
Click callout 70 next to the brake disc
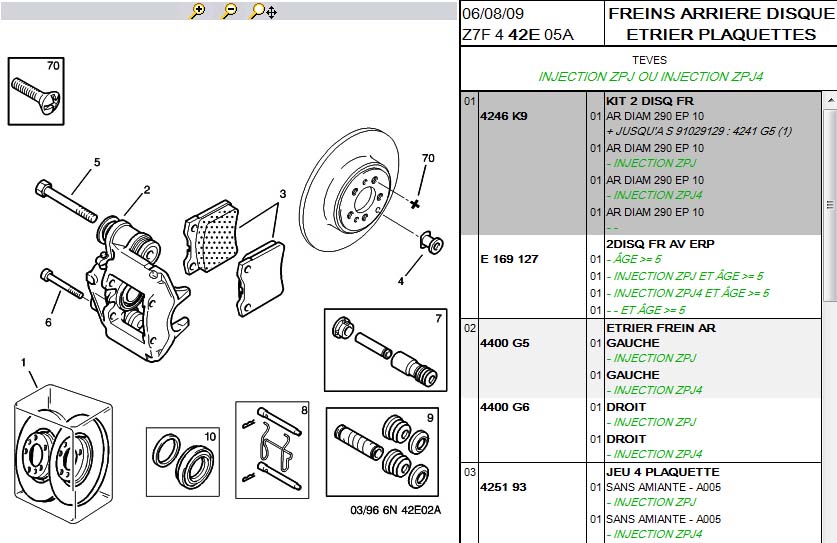pyautogui.click(x=428, y=158)
